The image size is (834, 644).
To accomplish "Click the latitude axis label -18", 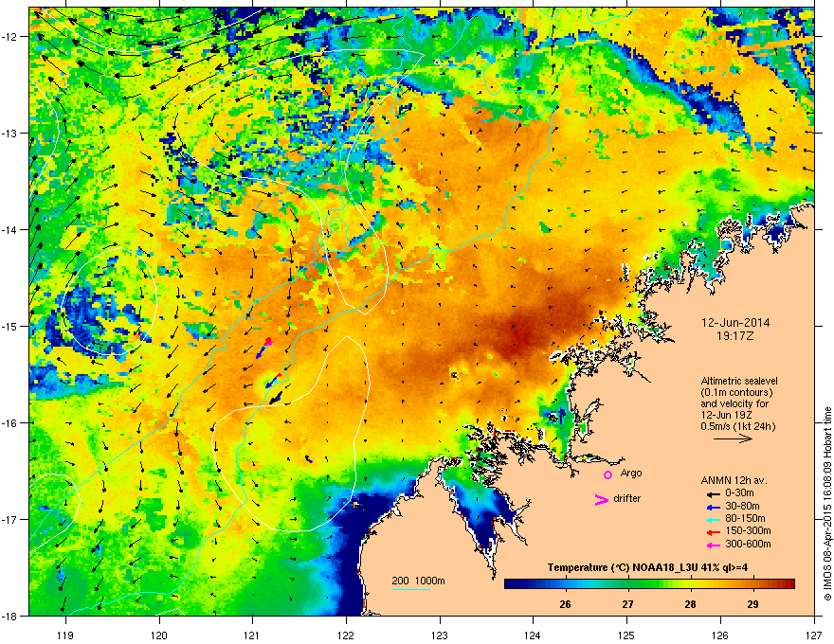I will point(10,616).
